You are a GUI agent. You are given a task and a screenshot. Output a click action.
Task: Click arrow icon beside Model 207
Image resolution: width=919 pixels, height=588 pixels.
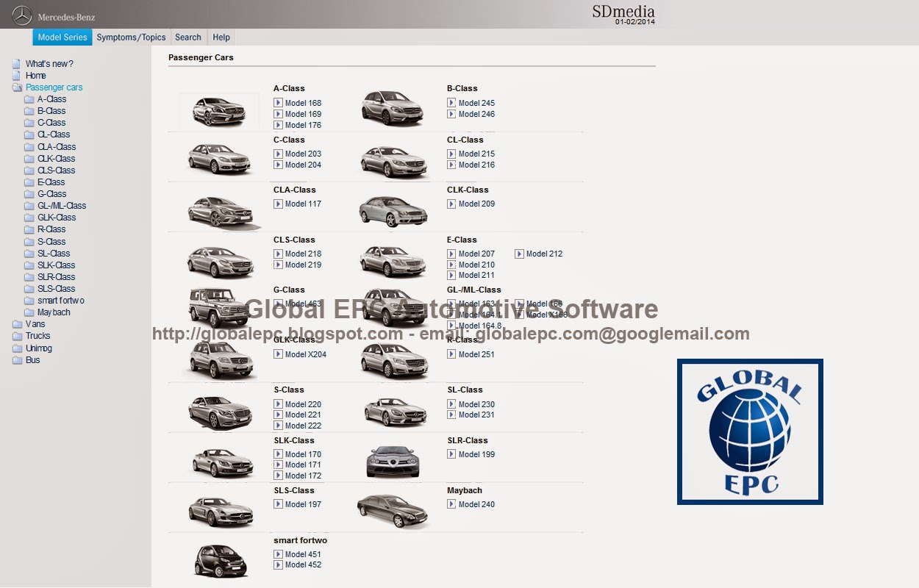coord(451,254)
